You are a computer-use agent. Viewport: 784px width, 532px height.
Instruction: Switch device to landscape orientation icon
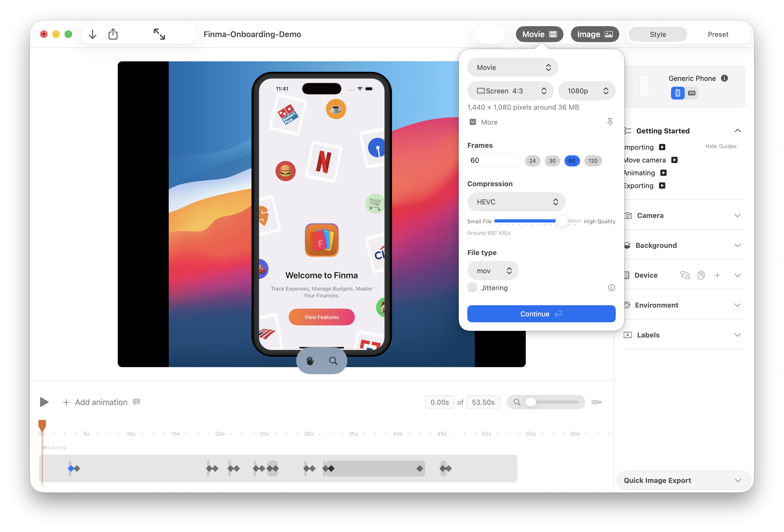692,93
